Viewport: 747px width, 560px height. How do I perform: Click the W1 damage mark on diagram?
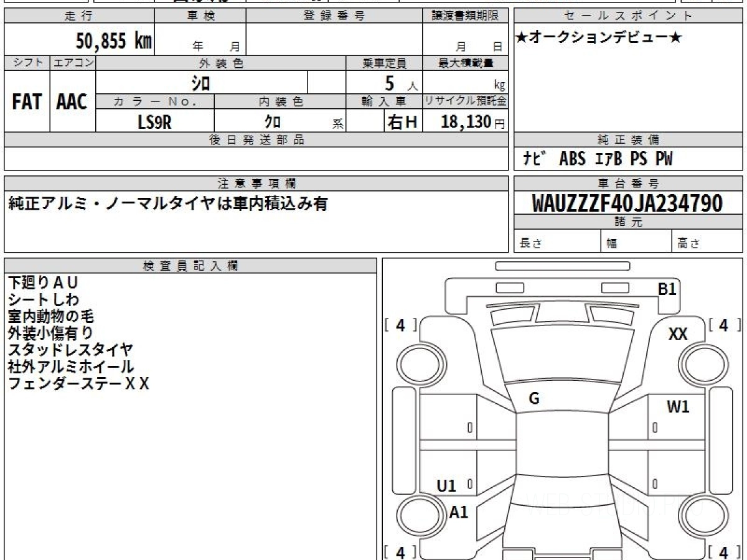pos(678,408)
